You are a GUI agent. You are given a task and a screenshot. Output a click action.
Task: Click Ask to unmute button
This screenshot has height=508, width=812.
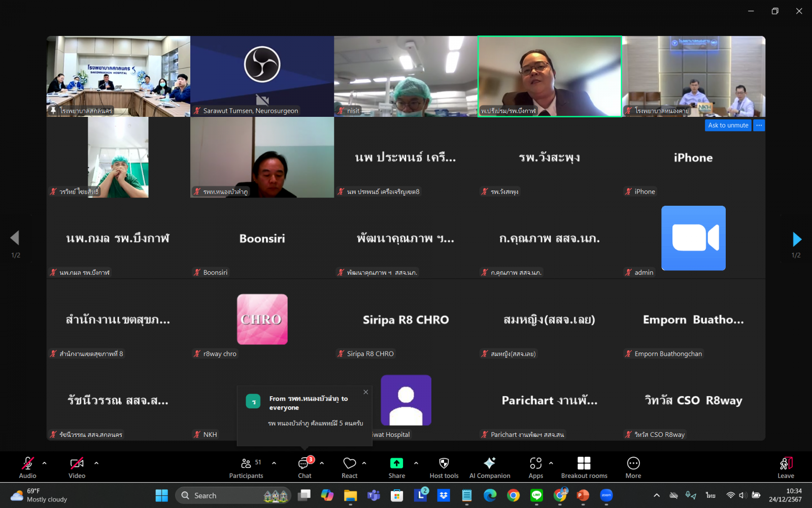click(728, 125)
